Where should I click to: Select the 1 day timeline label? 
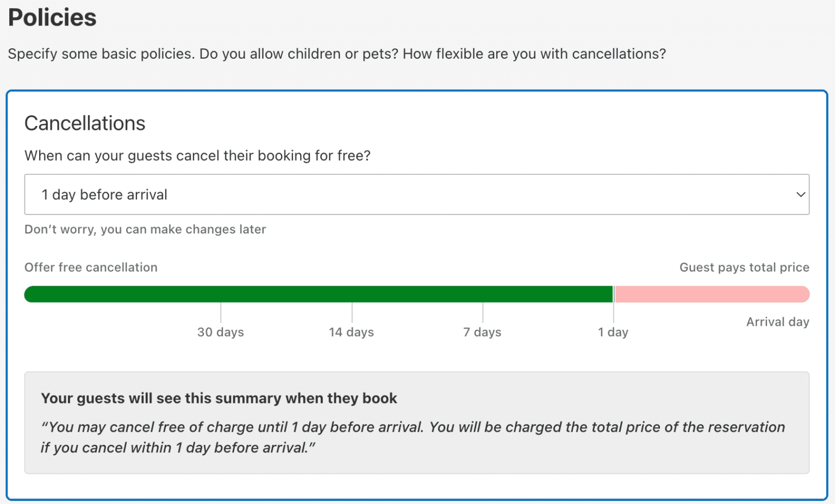(613, 332)
